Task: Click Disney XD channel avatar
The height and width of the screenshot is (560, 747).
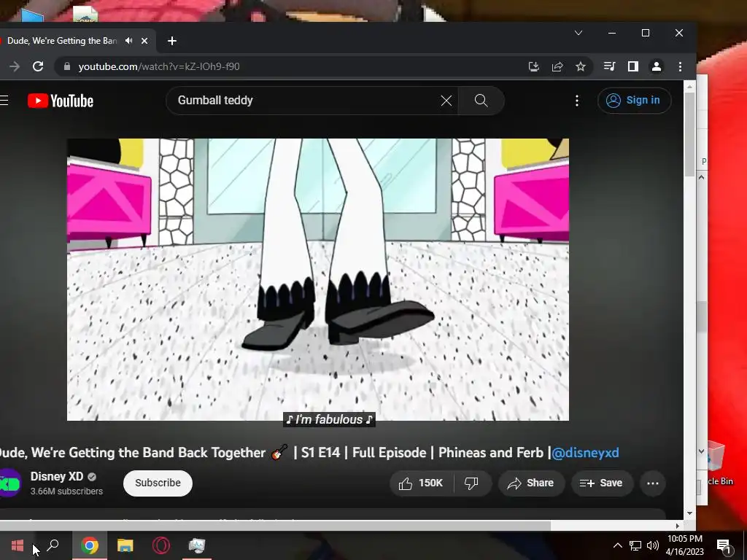Action: (9, 483)
